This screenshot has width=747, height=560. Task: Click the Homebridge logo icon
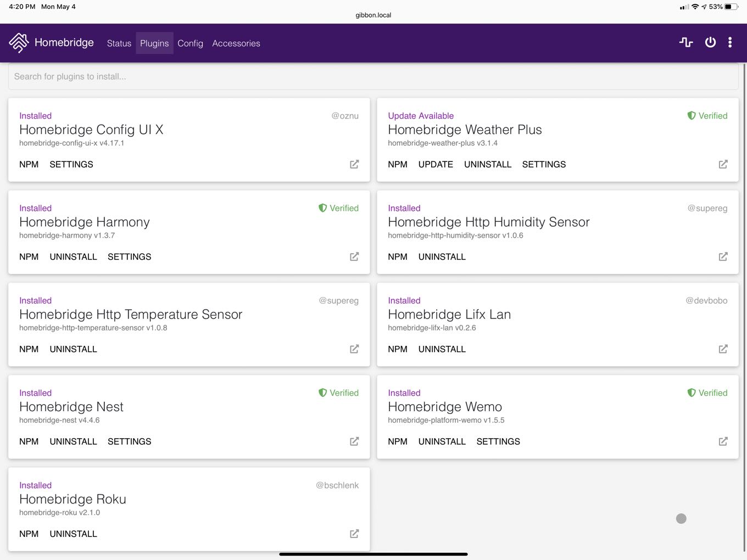pyautogui.click(x=19, y=43)
